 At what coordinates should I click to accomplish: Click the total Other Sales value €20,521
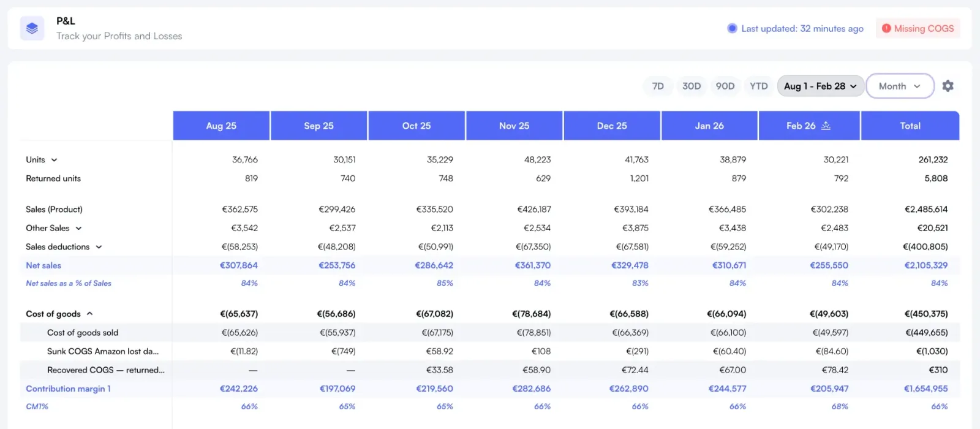pyautogui.click(x=932, y=228)
